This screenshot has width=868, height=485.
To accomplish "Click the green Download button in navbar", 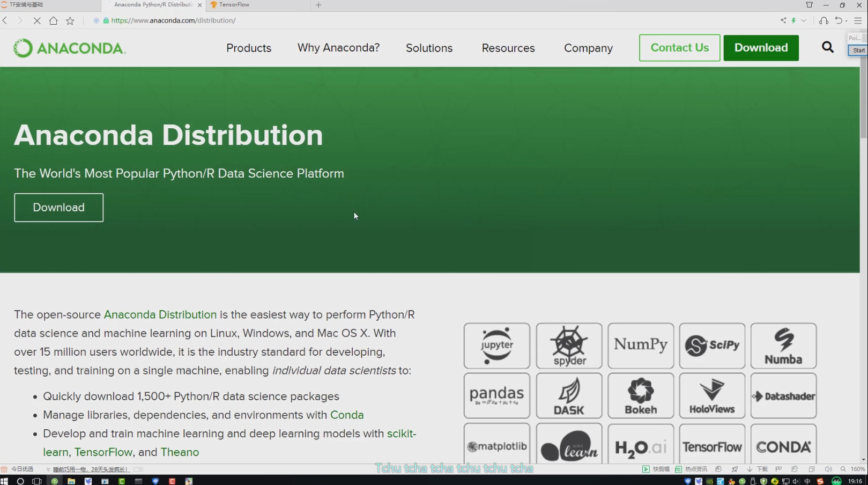I will pyautogui.click(x=761, y=48).
